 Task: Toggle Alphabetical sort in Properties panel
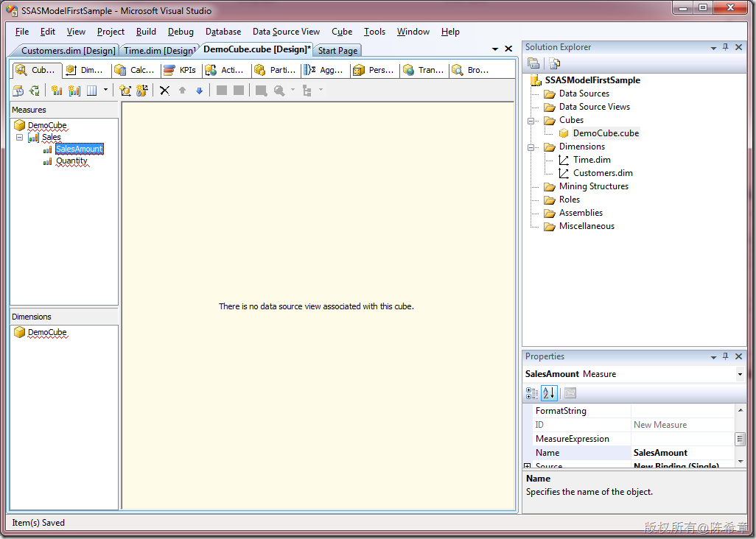point(549,393)
